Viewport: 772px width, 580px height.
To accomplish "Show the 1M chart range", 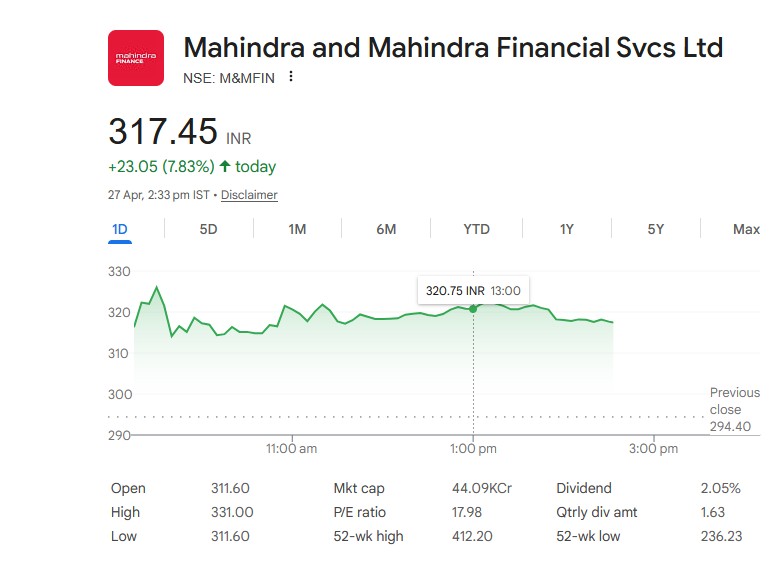I will tap(297, 229).
